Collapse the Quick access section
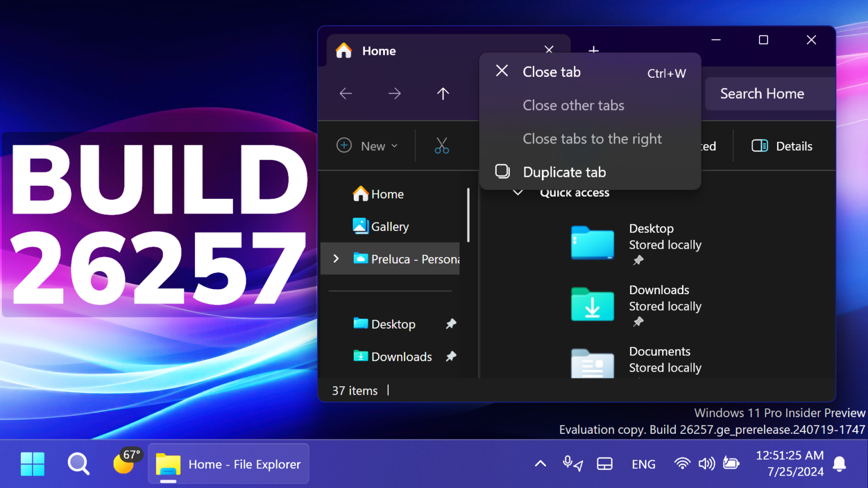Viewport: 868px width, 488px height. click(x=518, y=192)
